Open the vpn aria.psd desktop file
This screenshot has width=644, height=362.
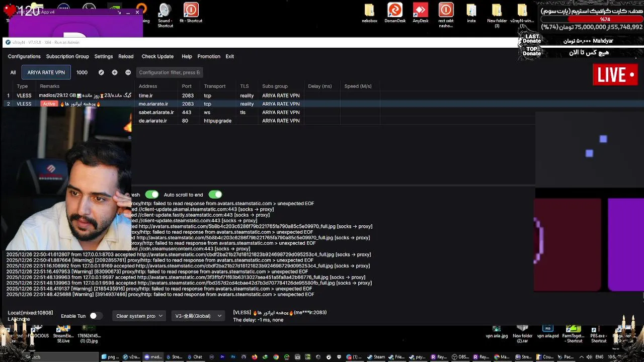[548, 331]
